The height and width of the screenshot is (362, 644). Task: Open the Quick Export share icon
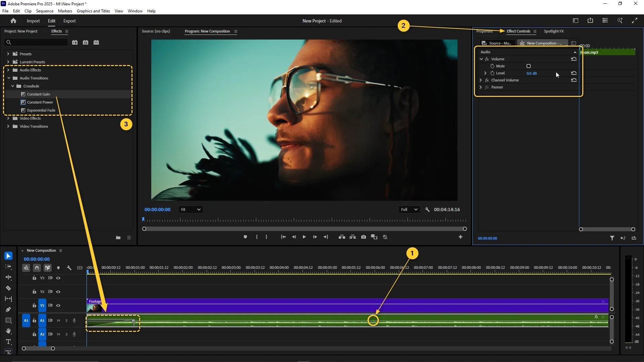[x=590, y=21]
